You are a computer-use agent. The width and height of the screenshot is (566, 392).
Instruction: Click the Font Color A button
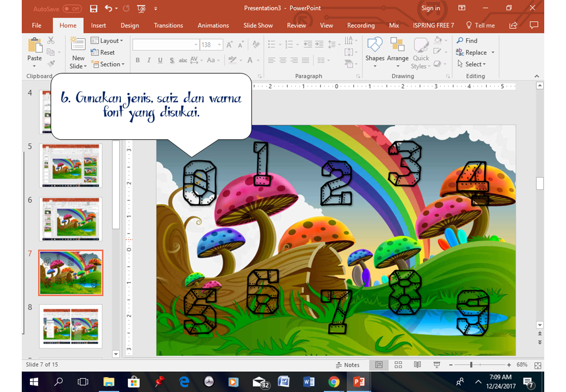(x=249, y=60)
